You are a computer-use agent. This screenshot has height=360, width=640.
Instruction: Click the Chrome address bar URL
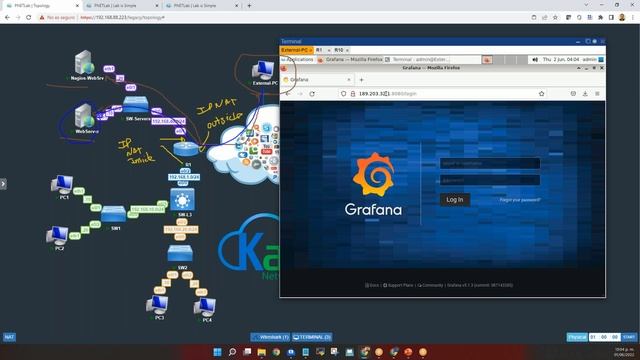pos(122,18)
